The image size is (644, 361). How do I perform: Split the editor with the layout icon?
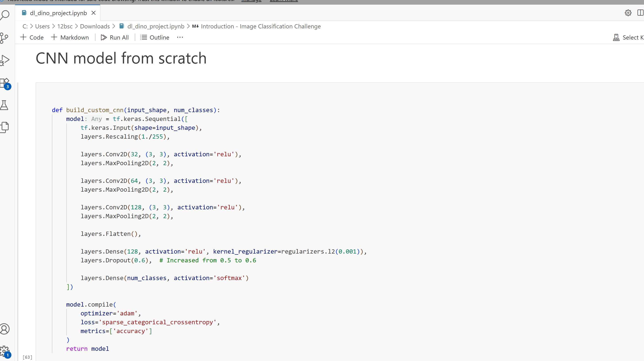(x=641, y=13)
